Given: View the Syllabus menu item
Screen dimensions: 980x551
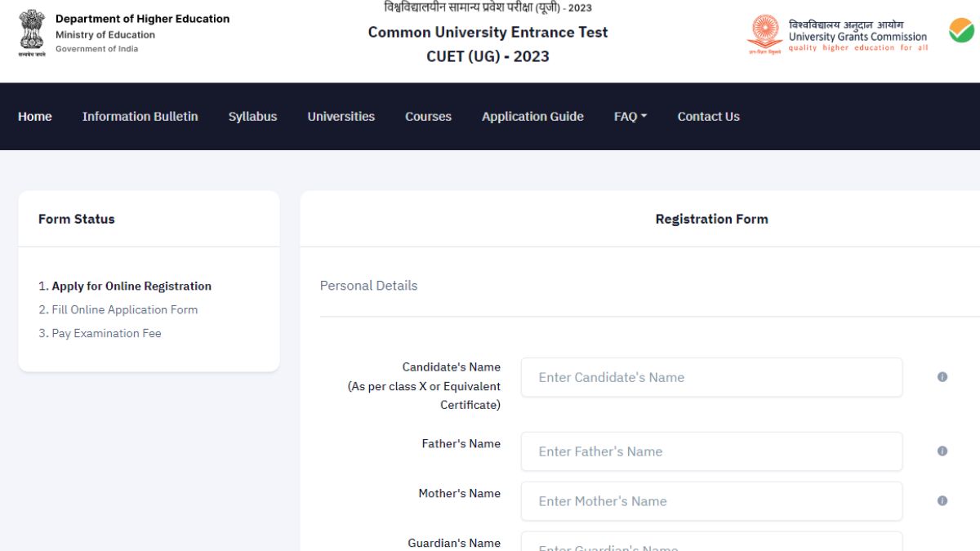Looking at the screenshot, I should [252, 116].
